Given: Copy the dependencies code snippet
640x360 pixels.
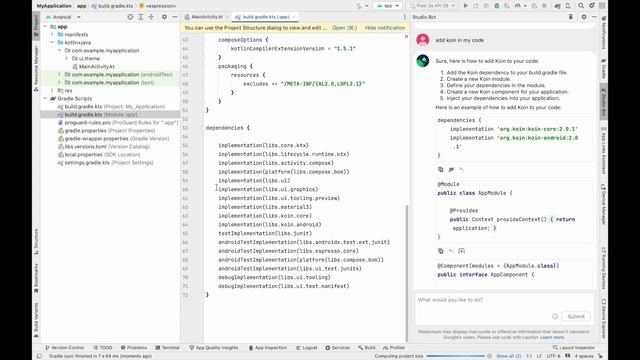Looking at the screenshot, I should [x=440, y=169].
